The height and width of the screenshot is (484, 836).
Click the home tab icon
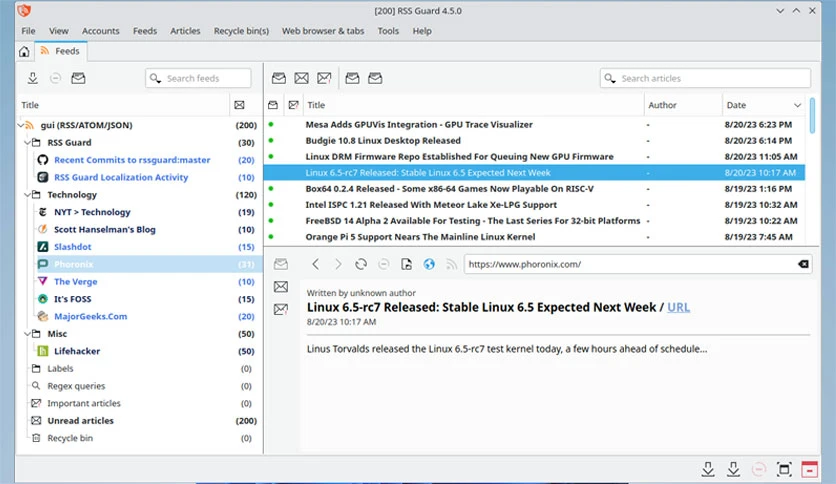coord(24,52)
